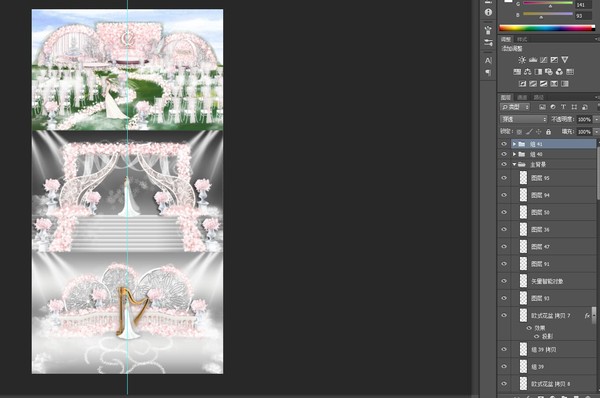The width and height of the screenshot is (600, 398).
Task: Add a Levels adjustment
Action: point(533,60)
